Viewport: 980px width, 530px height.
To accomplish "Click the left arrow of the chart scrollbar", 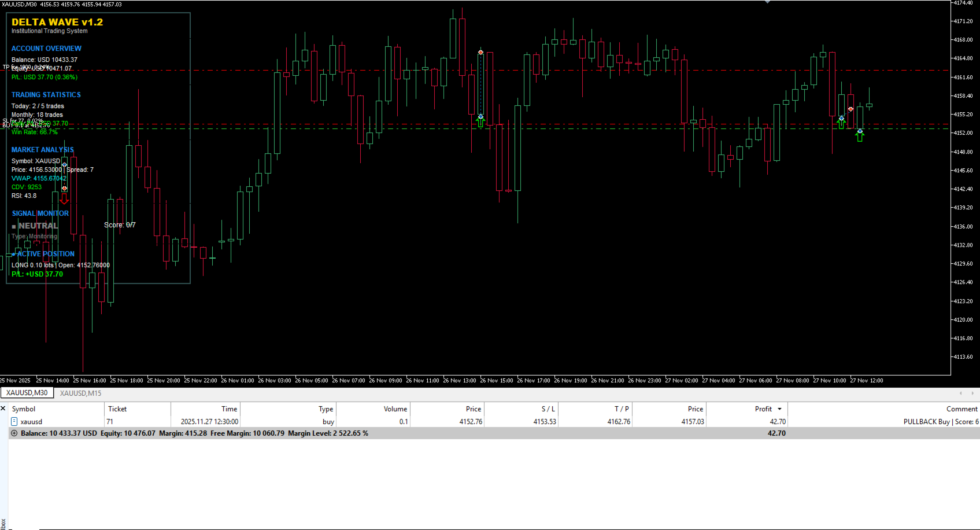I will (961, 393).
